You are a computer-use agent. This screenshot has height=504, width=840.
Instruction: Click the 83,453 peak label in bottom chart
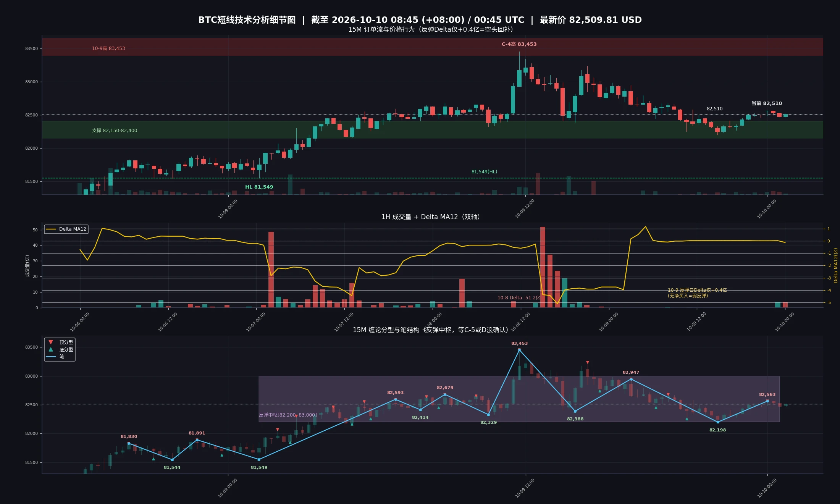[519, 344]
